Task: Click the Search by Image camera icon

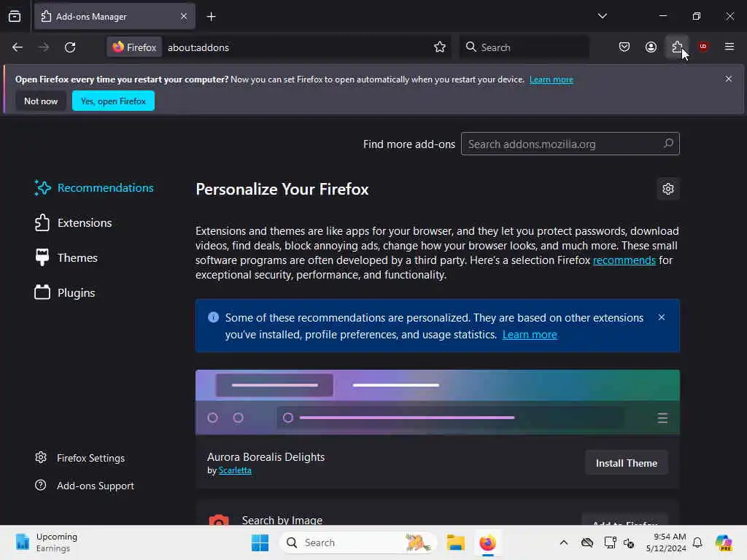Action: tap(219, 521)
